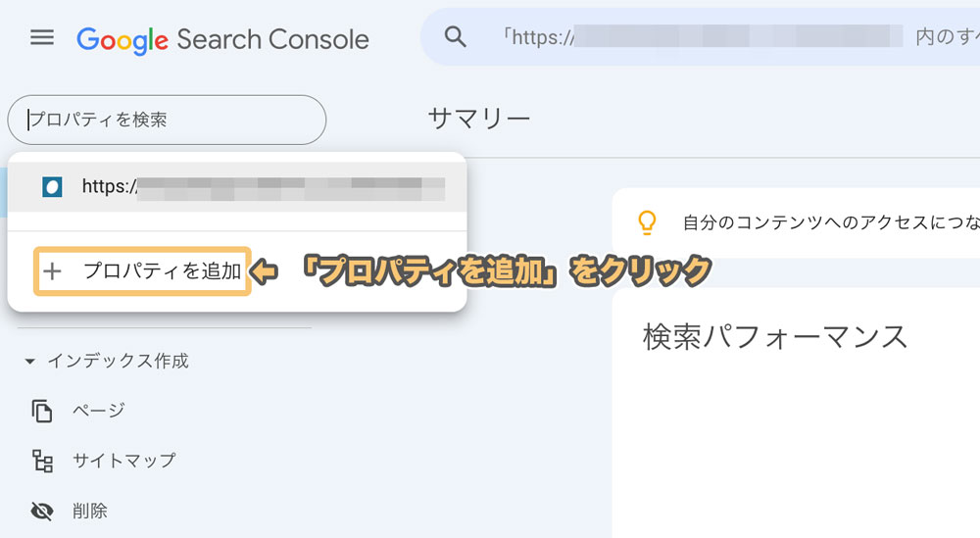Select the https property in dropdown list

(x=237, y=187)
